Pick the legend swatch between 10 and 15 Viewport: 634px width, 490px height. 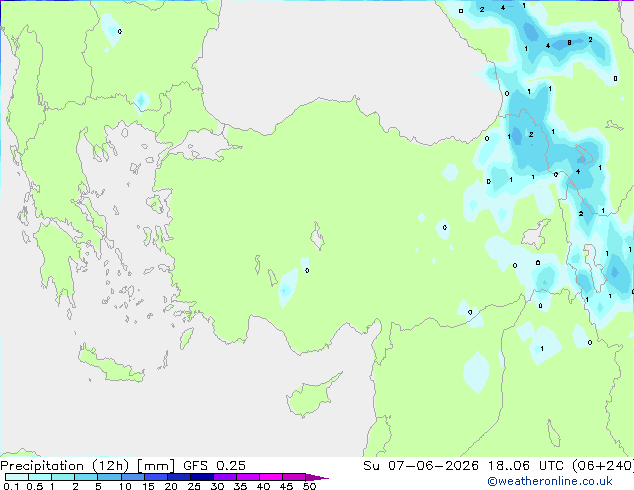[132, 477]
